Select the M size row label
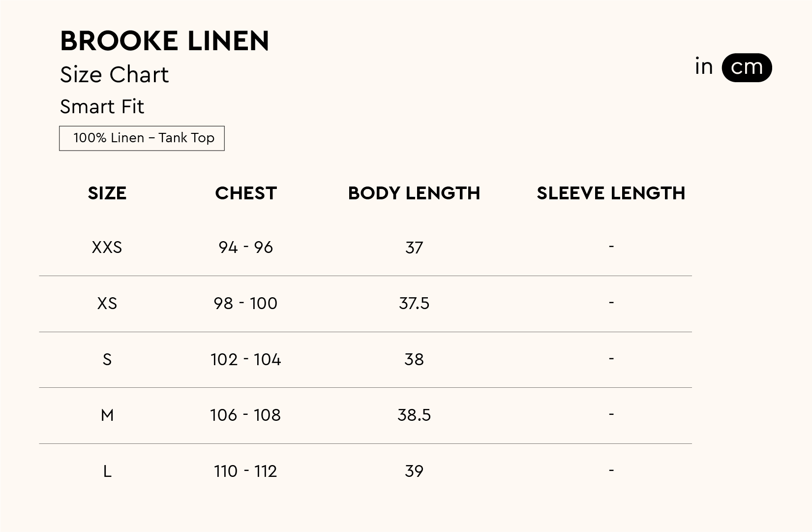 tap(107, 415)
